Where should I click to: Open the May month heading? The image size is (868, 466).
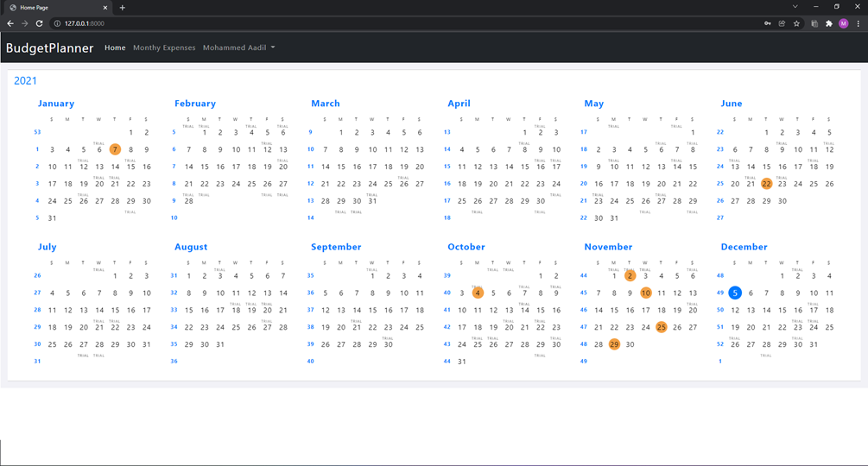click(594, 104)
